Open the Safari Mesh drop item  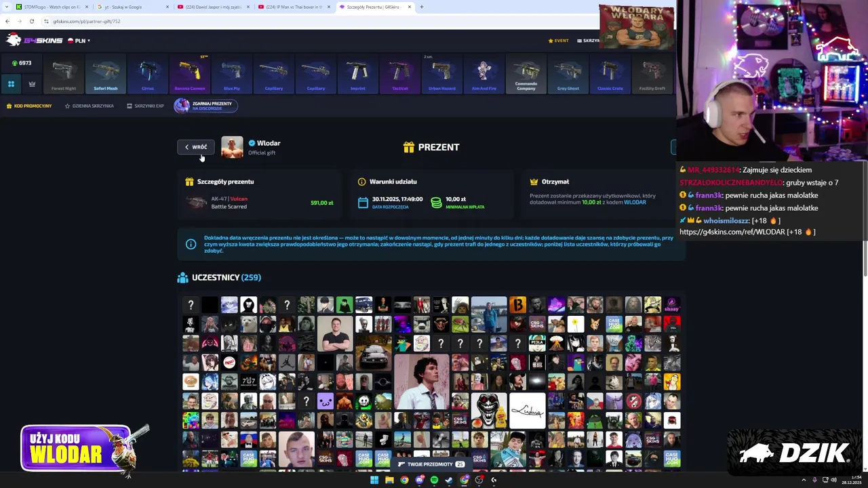click(106, 75)
